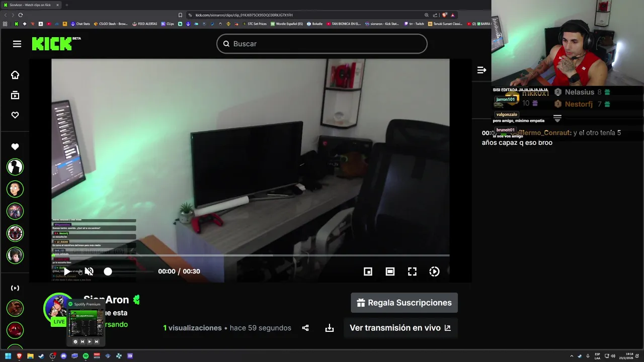Click the browser address bar URL
The image size is (644, 362).
[x=244, y=15]
